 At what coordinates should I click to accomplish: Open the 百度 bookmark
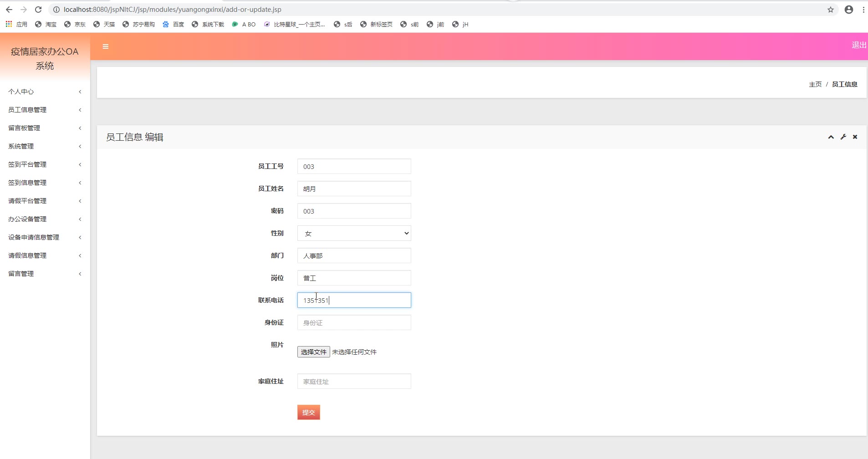(x=174, y=24)
